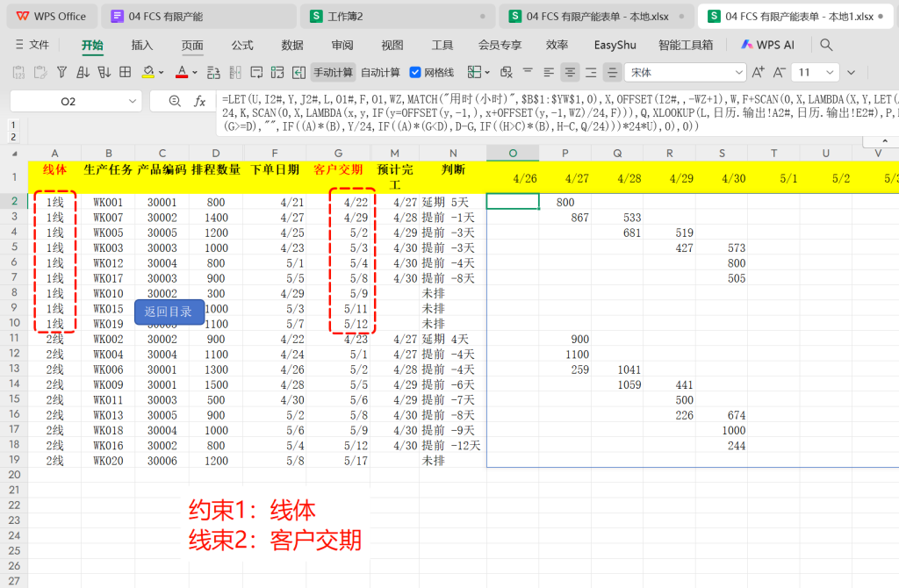Select the 视图 ribbon tab
This screenshot has height=588, width=899.
click(392, 46)
